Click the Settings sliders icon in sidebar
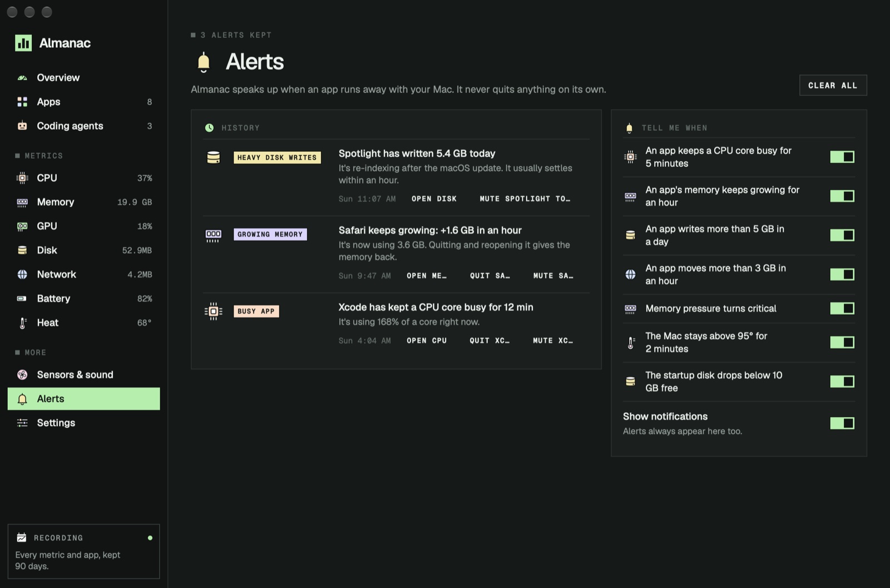Screen dimensions: 890x588 [22, 423]
